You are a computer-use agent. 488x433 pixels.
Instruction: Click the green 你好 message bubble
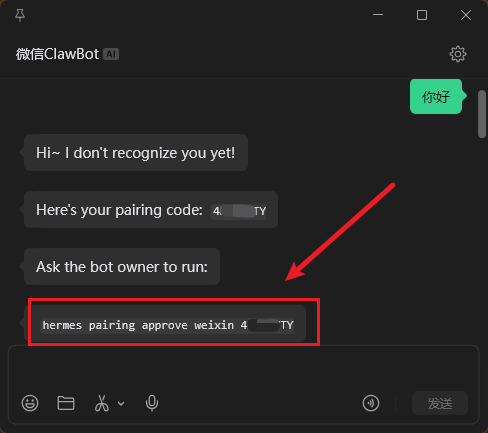436,97
